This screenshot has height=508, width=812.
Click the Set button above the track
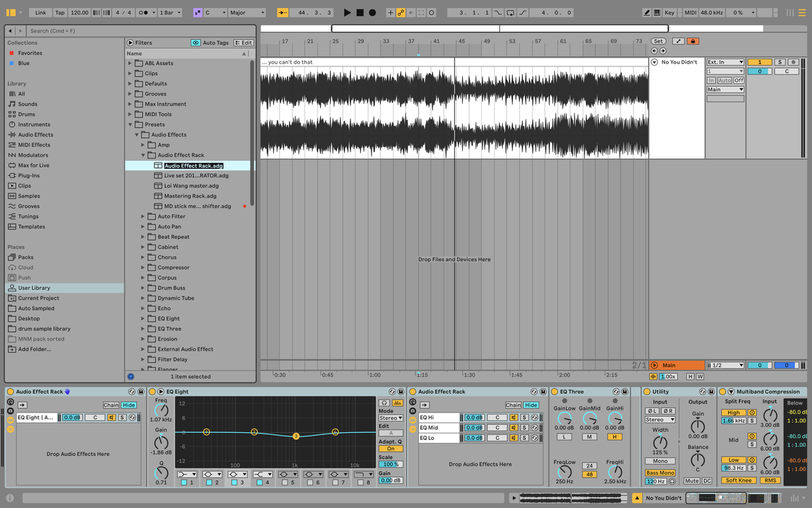point(658,41)
